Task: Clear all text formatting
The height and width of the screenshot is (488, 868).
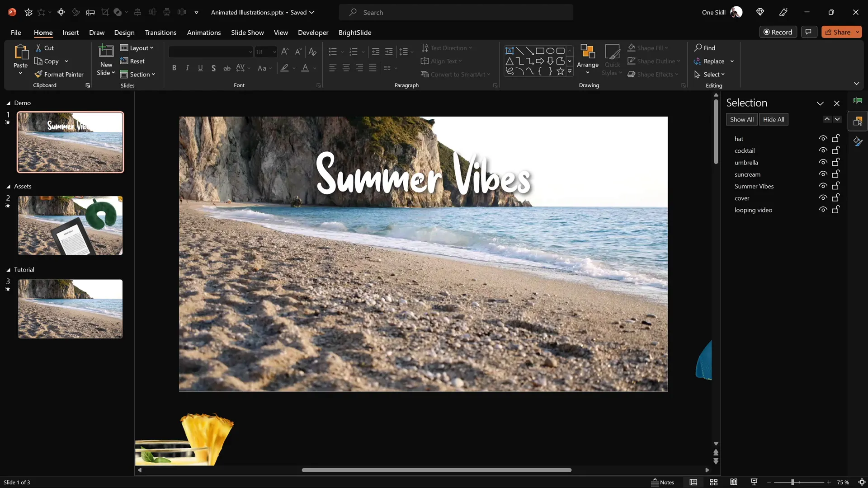Action: (312, 52)
